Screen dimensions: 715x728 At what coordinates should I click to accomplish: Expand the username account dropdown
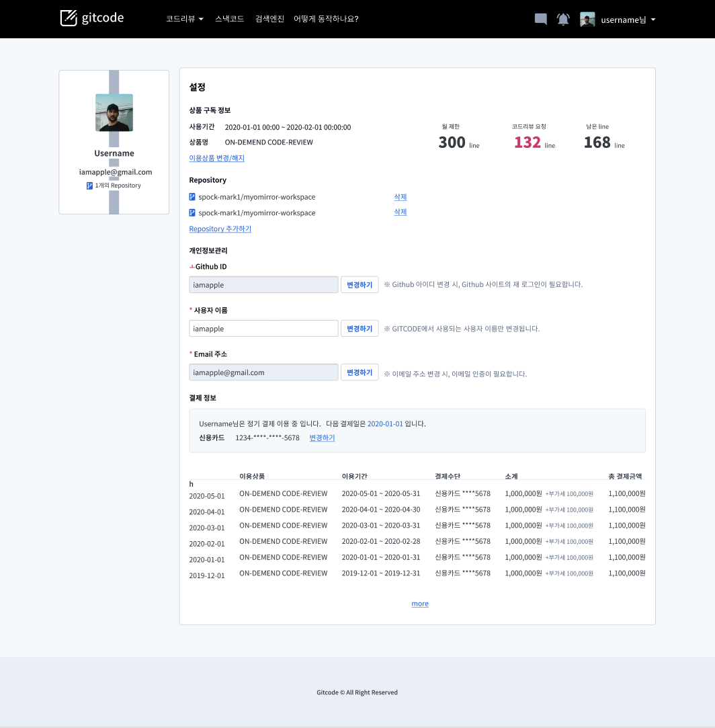[628, 19]
